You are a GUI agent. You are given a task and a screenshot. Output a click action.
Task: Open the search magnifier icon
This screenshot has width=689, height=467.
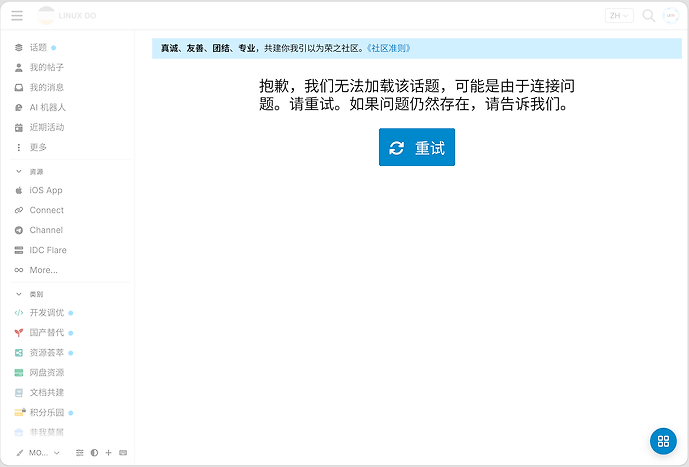649,15
